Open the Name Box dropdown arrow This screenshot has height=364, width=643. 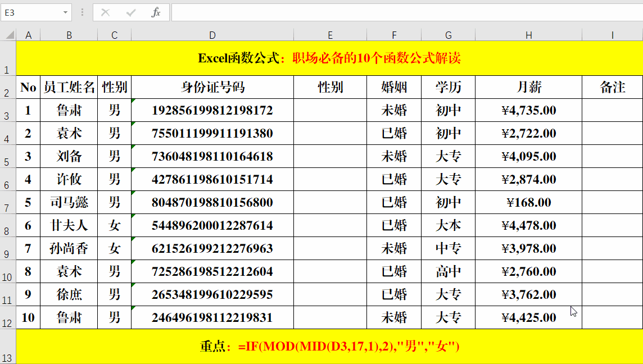coord(65,13)
